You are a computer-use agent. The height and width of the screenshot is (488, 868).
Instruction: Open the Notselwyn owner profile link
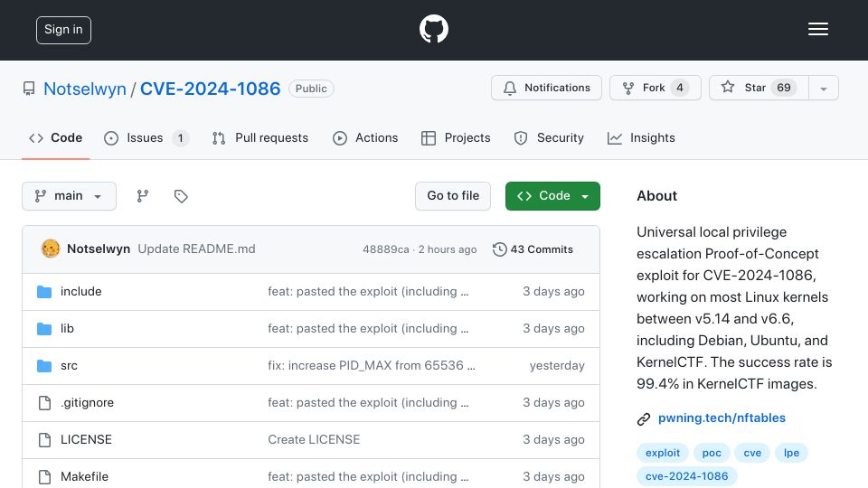click(x=85, y=89)
